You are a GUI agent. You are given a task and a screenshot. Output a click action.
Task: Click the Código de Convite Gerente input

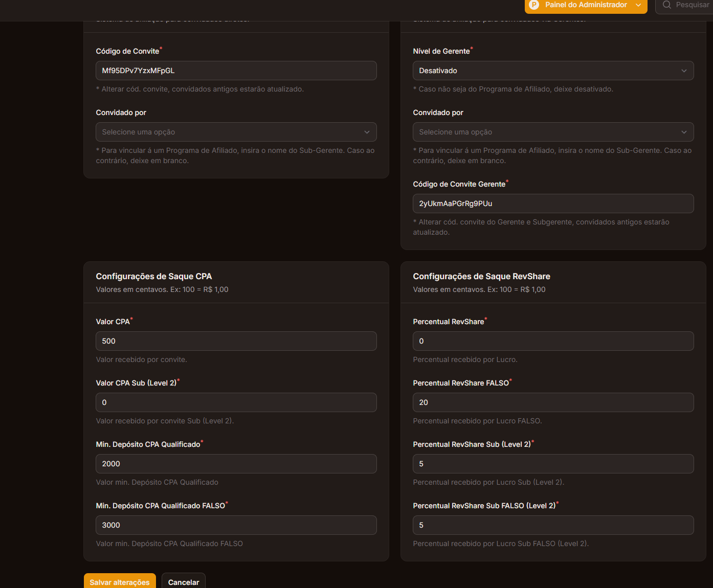pyautogui.click(x=553, y=203)
